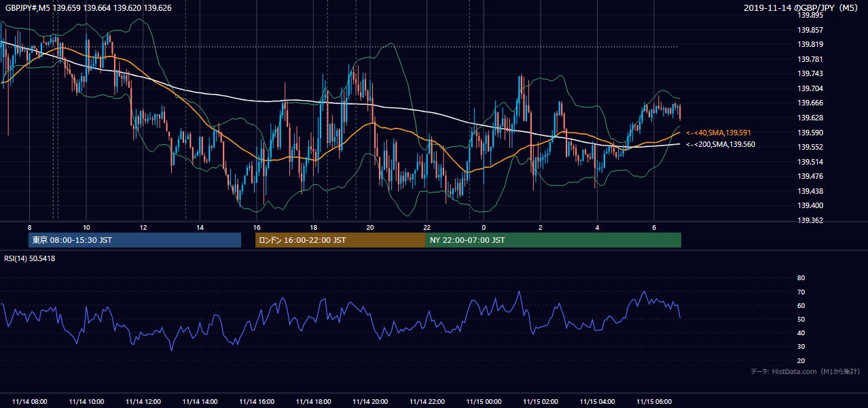This screenshot has width=868, height=408.
Task: Click the RSI axis level 70
Action: pyautogui.click(x=801, y=292)
